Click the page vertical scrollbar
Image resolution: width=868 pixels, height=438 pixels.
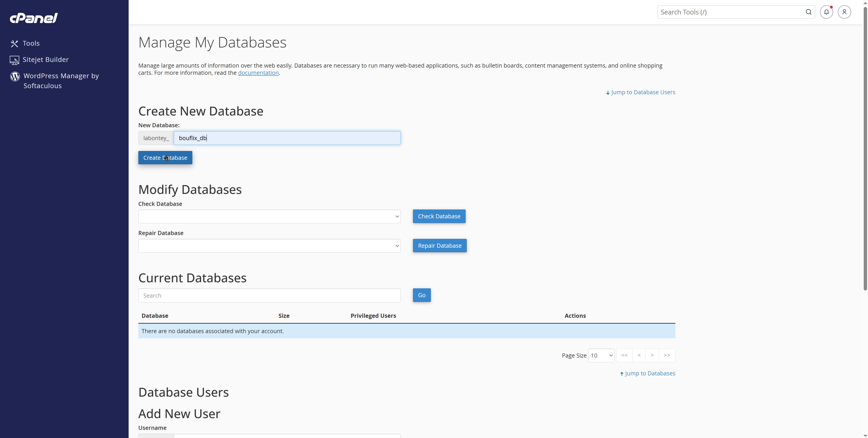pos(865,148)
